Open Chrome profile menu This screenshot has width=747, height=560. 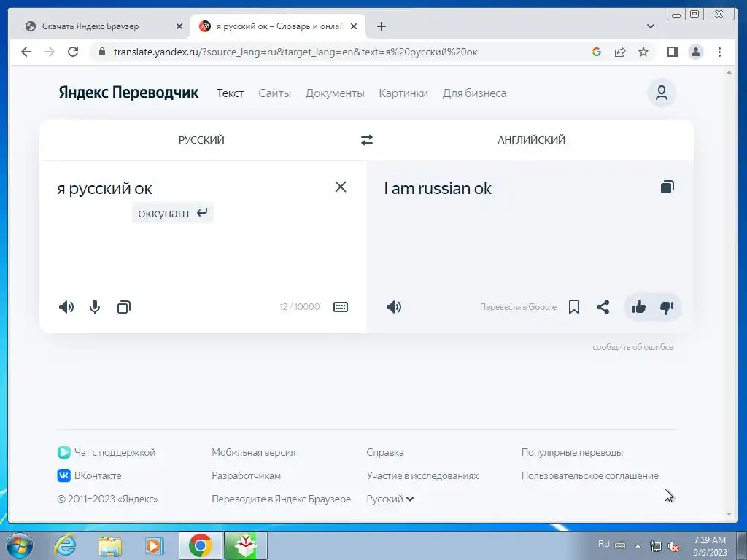click(x=696, y=52)
